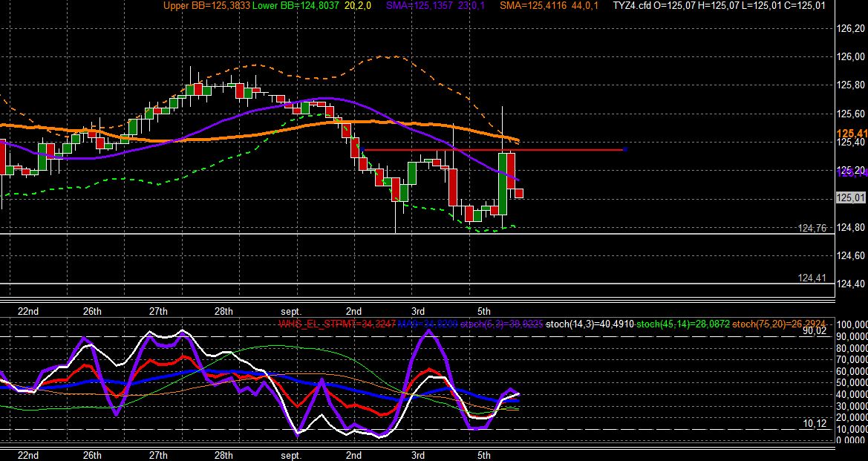Click the 60,0000 stochastic axis label
The width and height of the screenshot is (868, 461).
coord(852,371)
